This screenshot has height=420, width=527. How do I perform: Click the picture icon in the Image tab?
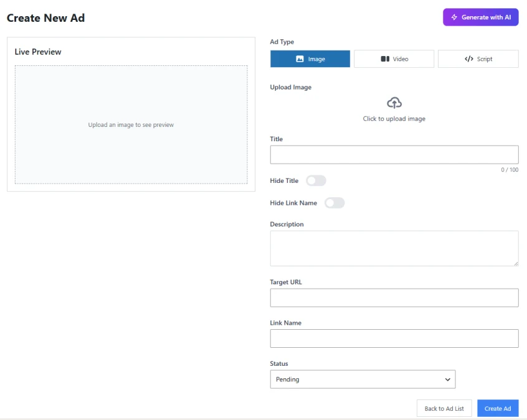300,58
